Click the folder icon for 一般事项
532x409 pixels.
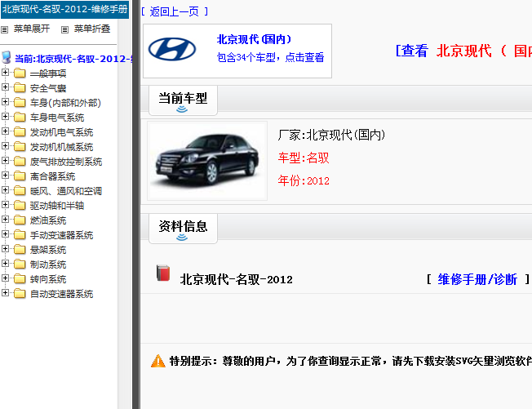click(20, 73)
